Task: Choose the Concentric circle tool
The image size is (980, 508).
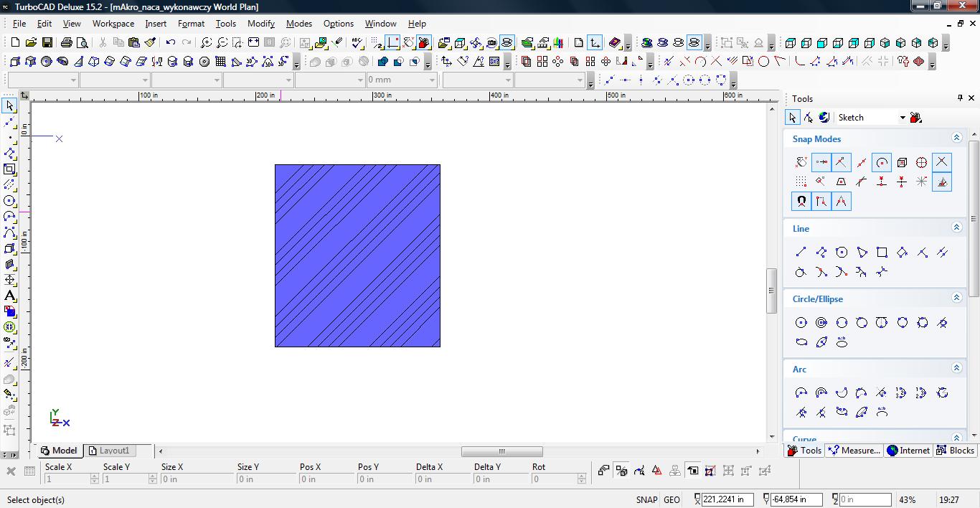Action: (x=821, y=322)
